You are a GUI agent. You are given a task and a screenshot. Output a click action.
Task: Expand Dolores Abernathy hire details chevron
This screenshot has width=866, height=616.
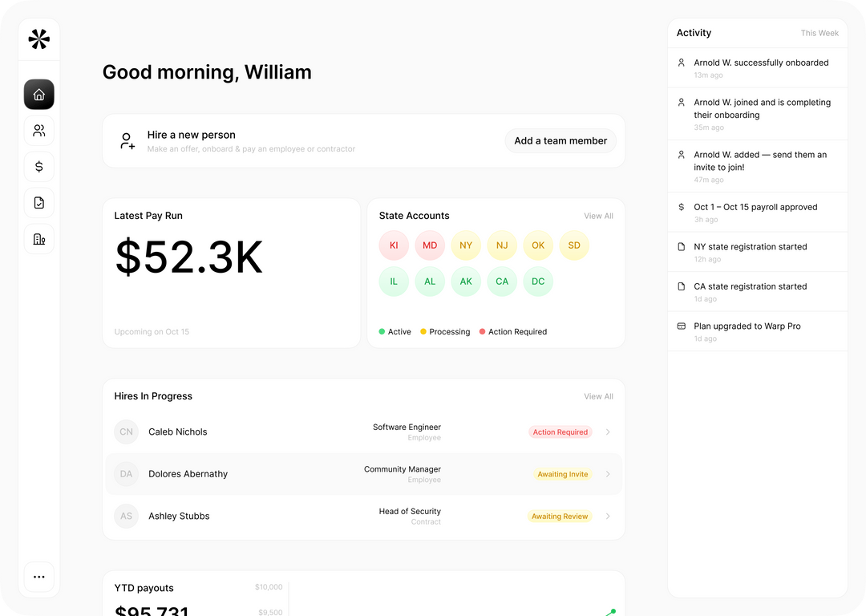point(608,474)
